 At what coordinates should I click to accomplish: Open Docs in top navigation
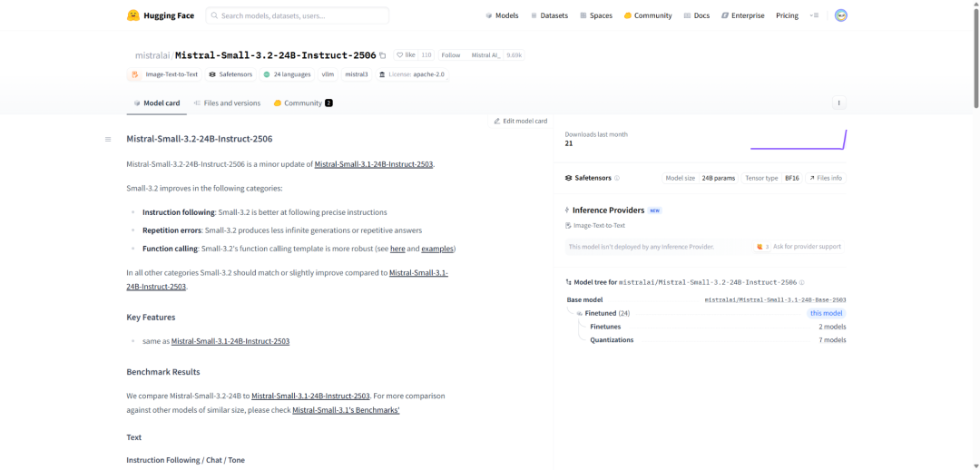(697, 15)
